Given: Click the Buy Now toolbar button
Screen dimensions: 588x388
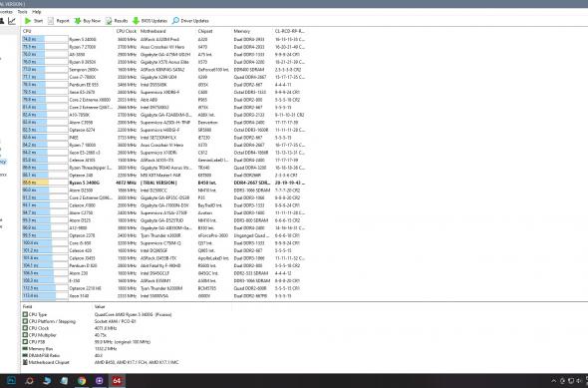Looking at the screenshot, I should 88,21.
